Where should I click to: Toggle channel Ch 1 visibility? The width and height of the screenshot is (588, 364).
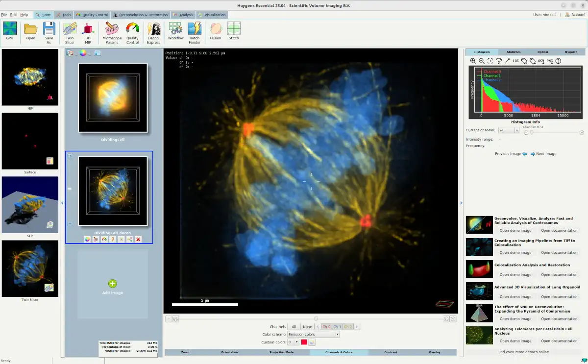click(337, 327)
